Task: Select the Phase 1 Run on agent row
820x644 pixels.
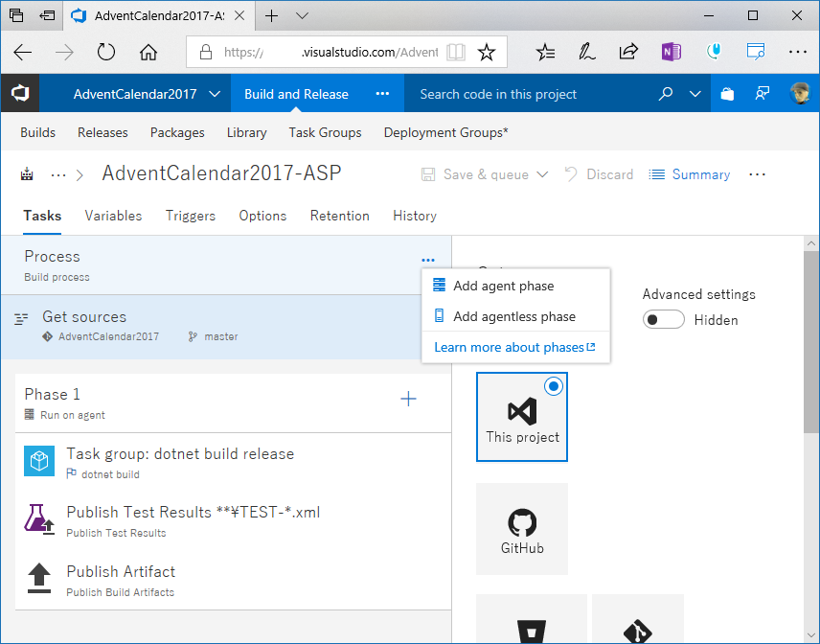Action: 233,402
